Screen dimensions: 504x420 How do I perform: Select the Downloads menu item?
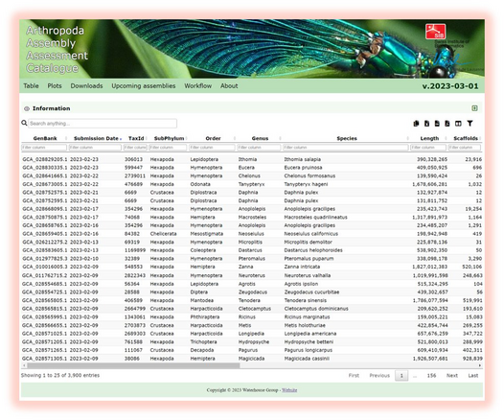(86, 86)
